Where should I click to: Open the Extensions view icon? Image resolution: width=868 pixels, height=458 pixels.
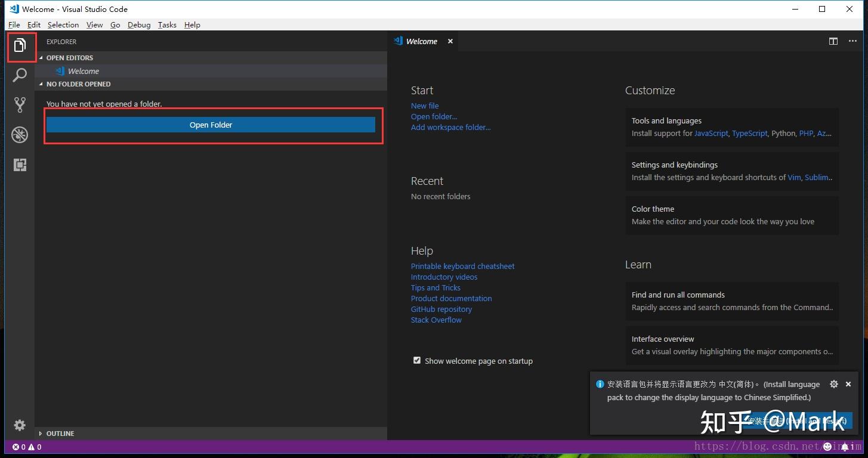pyautogui.click(x=20, y=165)
